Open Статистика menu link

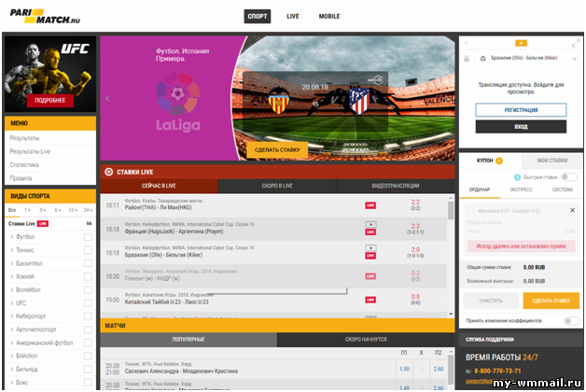[x=24, y=165]
